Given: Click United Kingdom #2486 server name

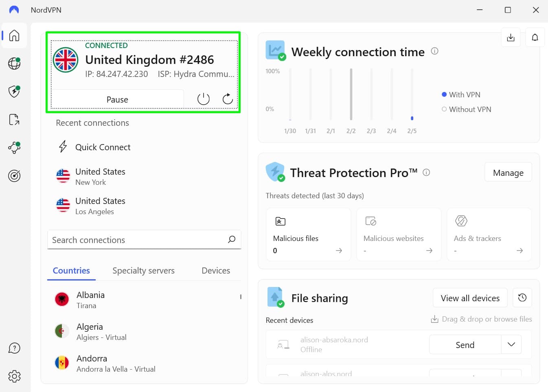Looking at the screenshot, I should [149, 60].
